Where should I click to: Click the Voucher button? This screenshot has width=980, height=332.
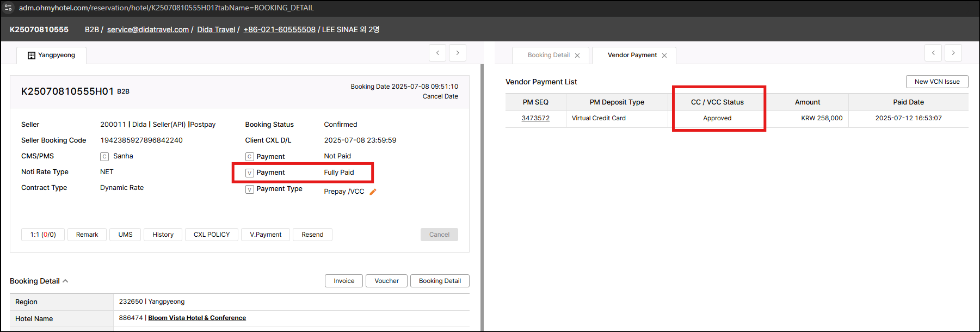point(386,281)
